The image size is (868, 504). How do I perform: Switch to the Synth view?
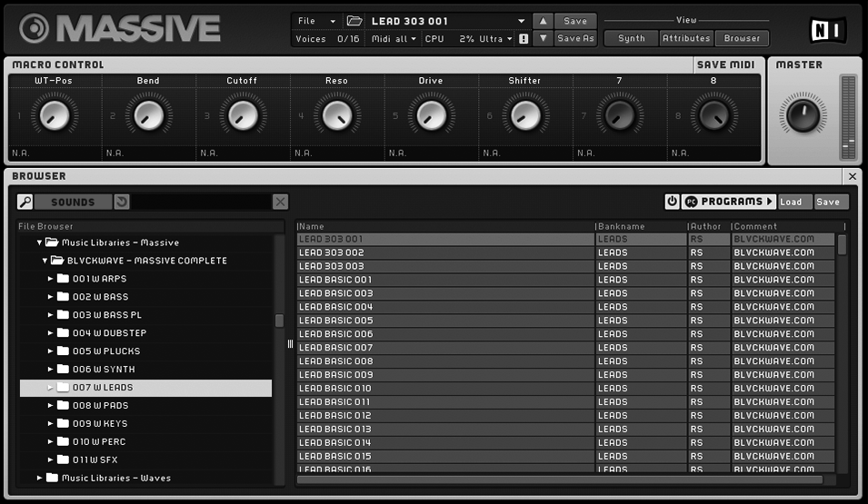pyautogui.click(x=631, y=38)
